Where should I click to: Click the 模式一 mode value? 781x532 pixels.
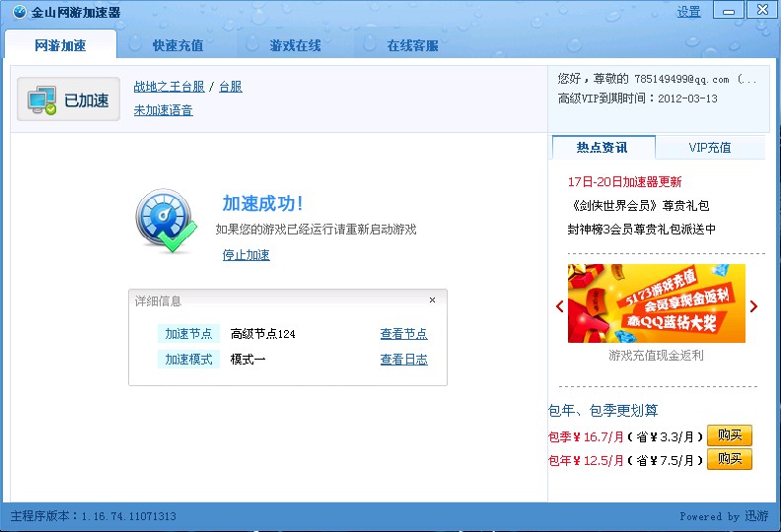pos(248,360)
